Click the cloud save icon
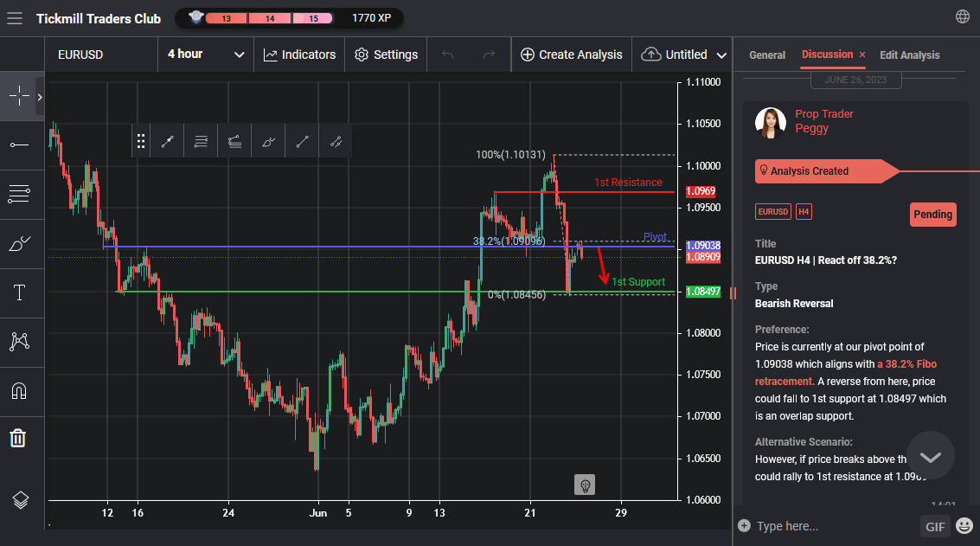 pyautogui.click(x=650, y=55)
